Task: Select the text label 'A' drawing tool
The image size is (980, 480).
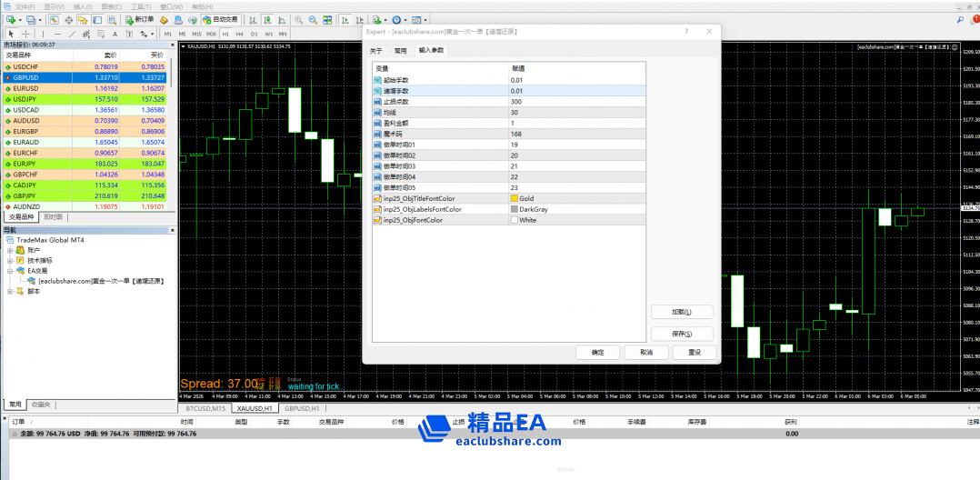Action: click(115, 34)
